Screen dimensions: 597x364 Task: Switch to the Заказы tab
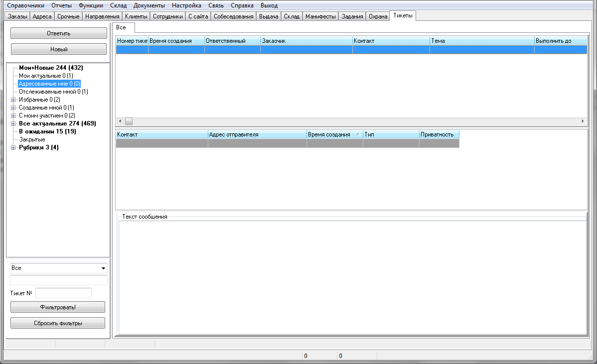pyautogui.click(x=17, y=16)
